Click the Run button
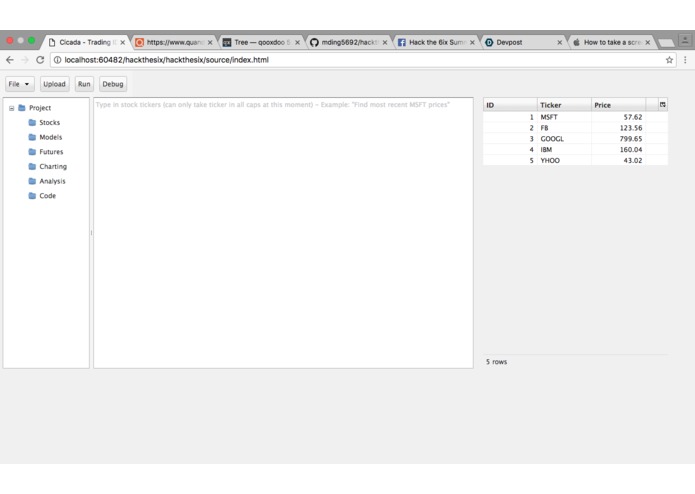 [x=84, y=84]
